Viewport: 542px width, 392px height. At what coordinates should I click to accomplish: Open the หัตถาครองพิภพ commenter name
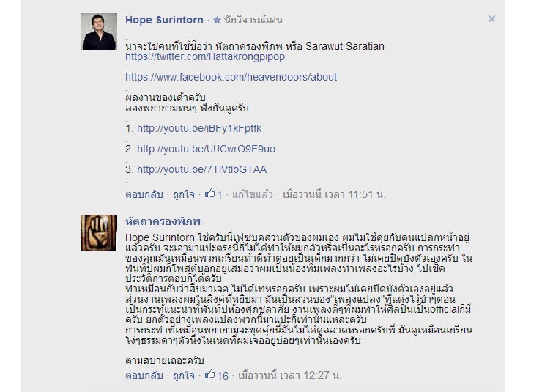[163, 221]
